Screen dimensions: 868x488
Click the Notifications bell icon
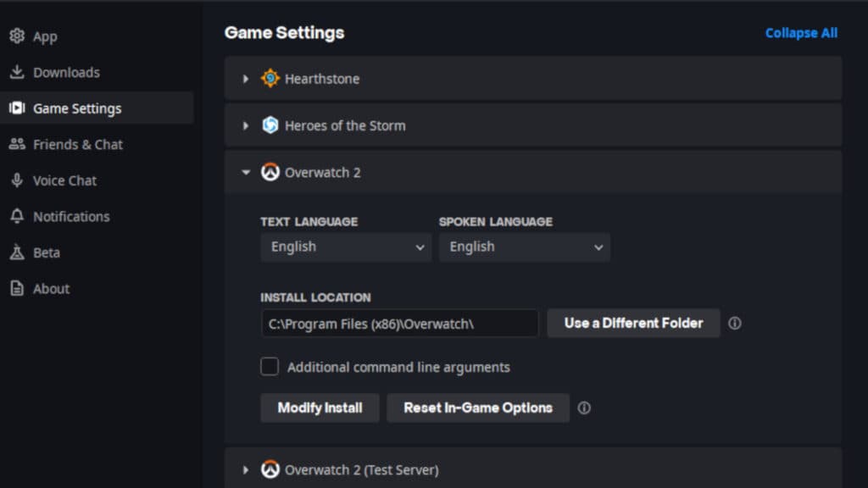17,216
